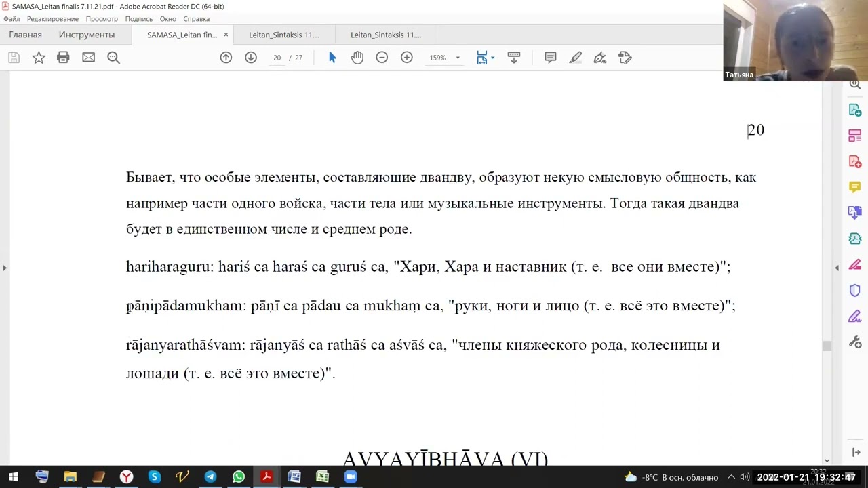868x488 pixels.
Task: Open Skype from taskbar
Action: pyautogui.click(x=155, y=477)
